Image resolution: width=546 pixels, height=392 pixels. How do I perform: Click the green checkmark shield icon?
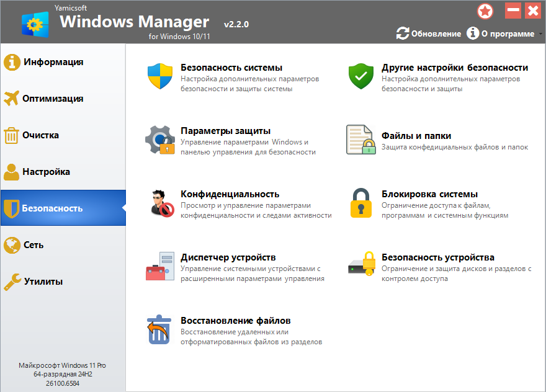coord(361,76)
